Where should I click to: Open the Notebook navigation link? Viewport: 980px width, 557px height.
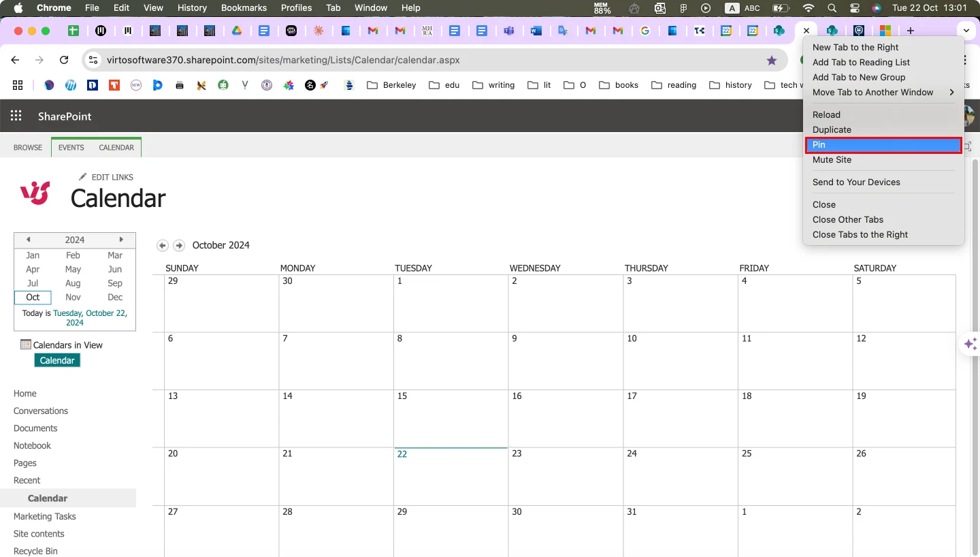coord(33,445)
